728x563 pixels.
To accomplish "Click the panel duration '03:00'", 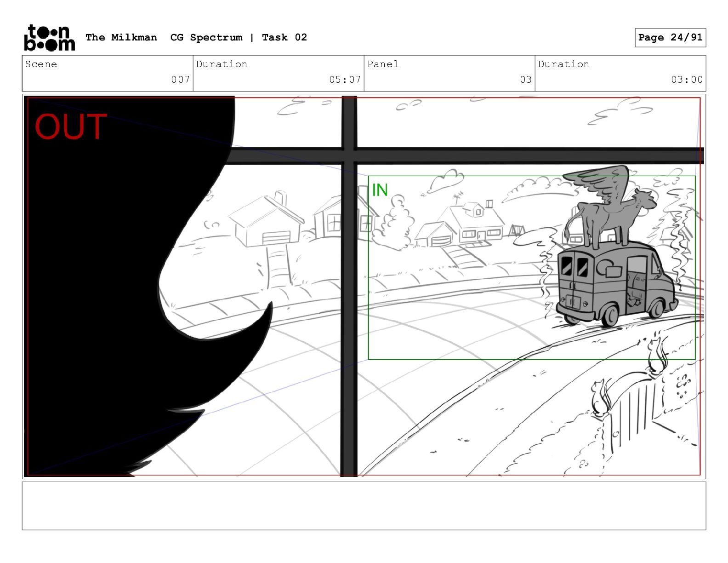I will [687, 80].
